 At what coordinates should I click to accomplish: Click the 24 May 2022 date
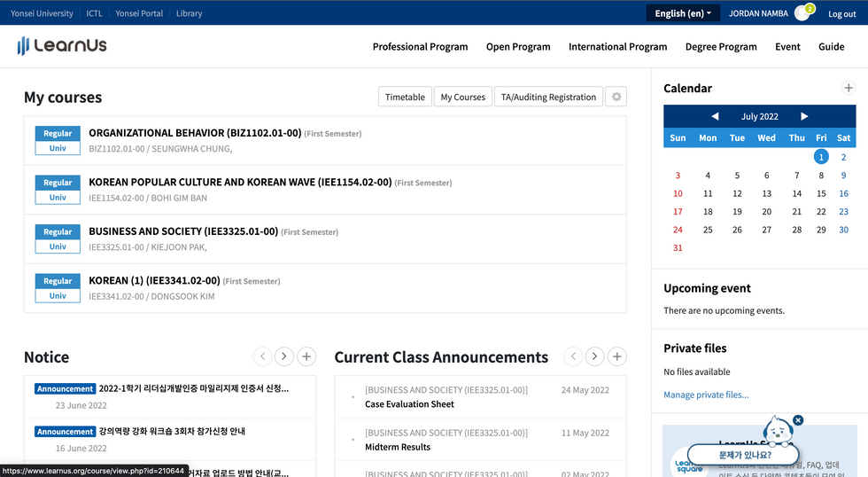585,390
